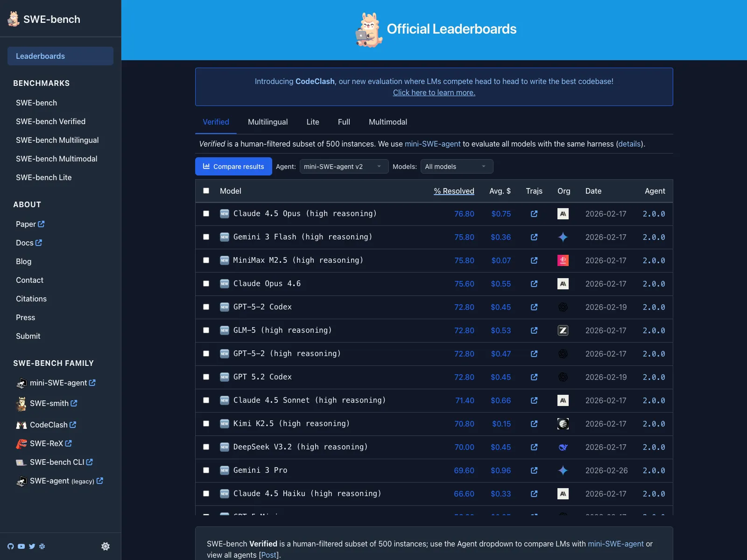Expand the All models dropdown
Viewport: 747px width, 560px height.
pos(457,167)
